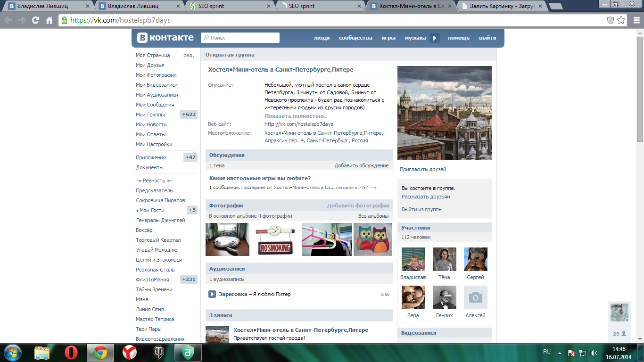
Task: Open the музыка header menu
Action: pyautogui.click(x=415, y=38)
